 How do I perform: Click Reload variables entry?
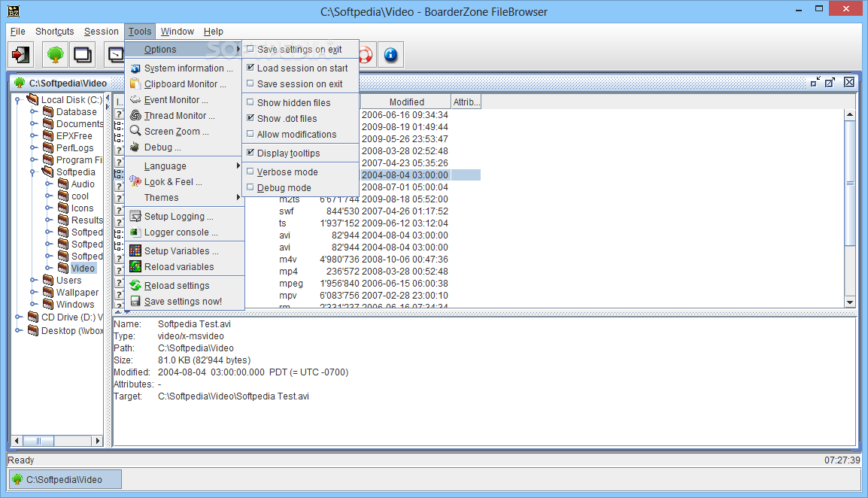tap(185, 267)
